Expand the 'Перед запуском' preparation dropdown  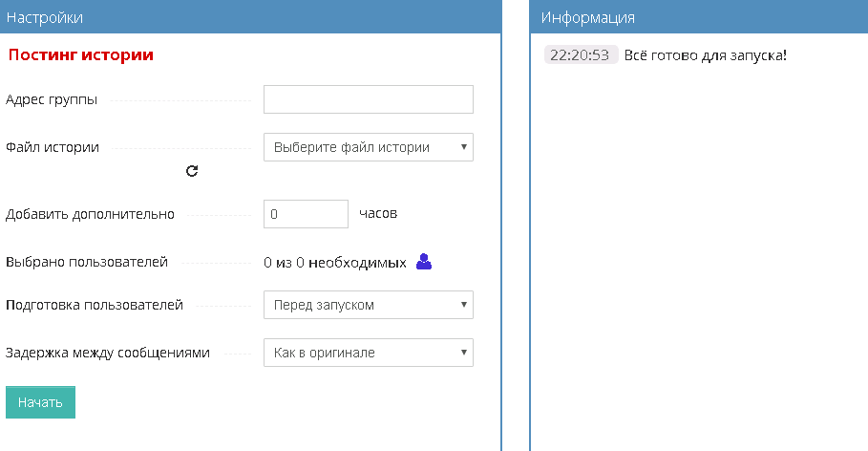click(x=369, y=305)
